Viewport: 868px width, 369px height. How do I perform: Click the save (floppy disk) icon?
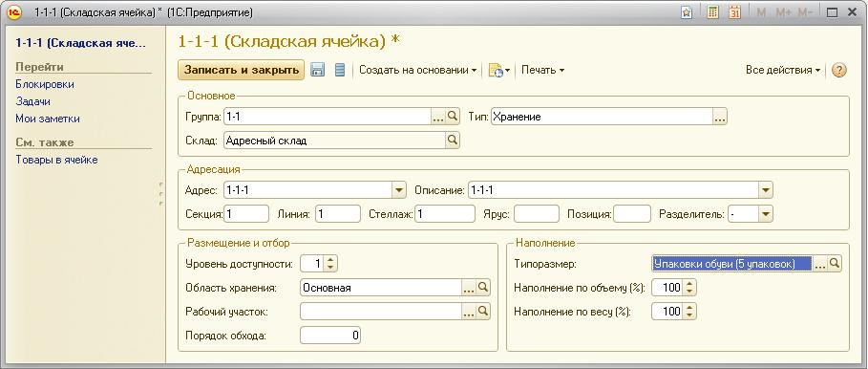(x=317, y=70)
